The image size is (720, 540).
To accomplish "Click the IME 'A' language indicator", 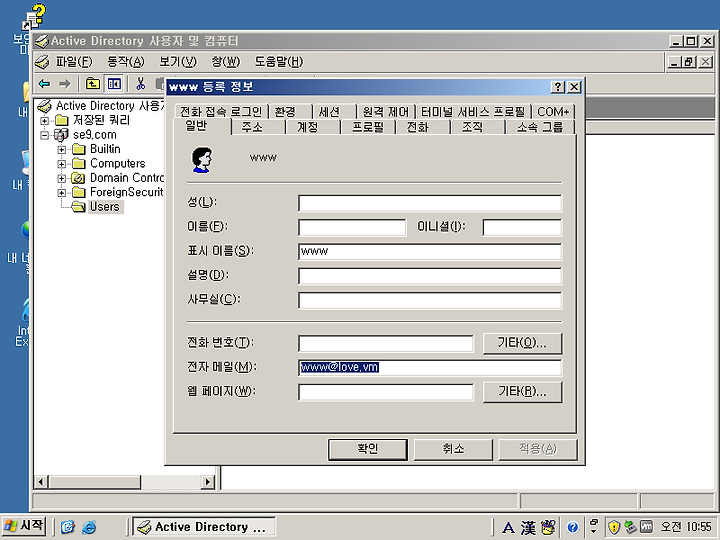I will (x=508, y=527).
